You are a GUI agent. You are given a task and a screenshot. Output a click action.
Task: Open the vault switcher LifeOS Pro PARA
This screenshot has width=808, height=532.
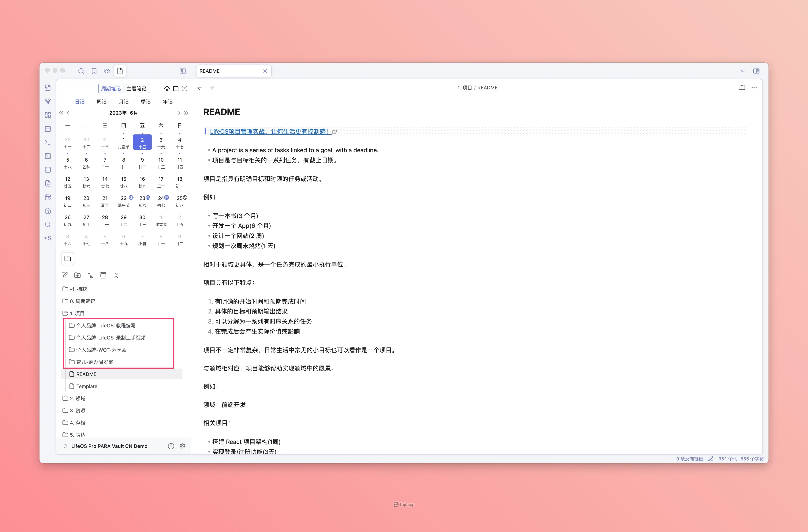[x=109, y=446]
